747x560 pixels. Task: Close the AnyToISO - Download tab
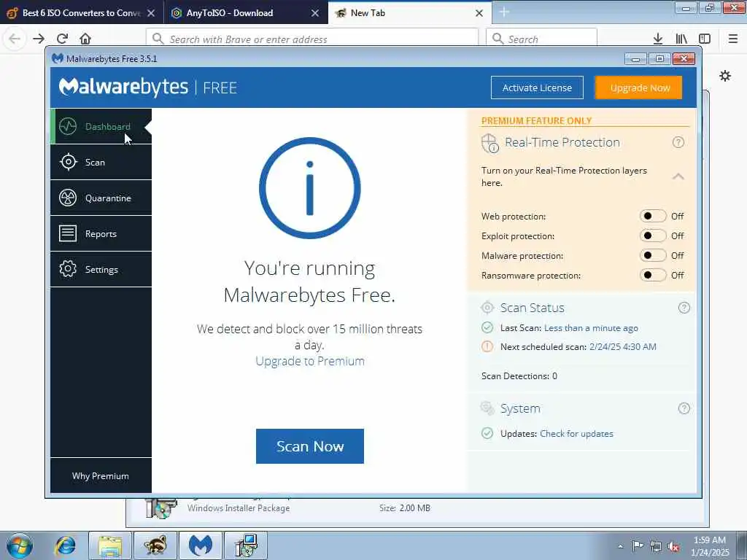coord(315,13)
